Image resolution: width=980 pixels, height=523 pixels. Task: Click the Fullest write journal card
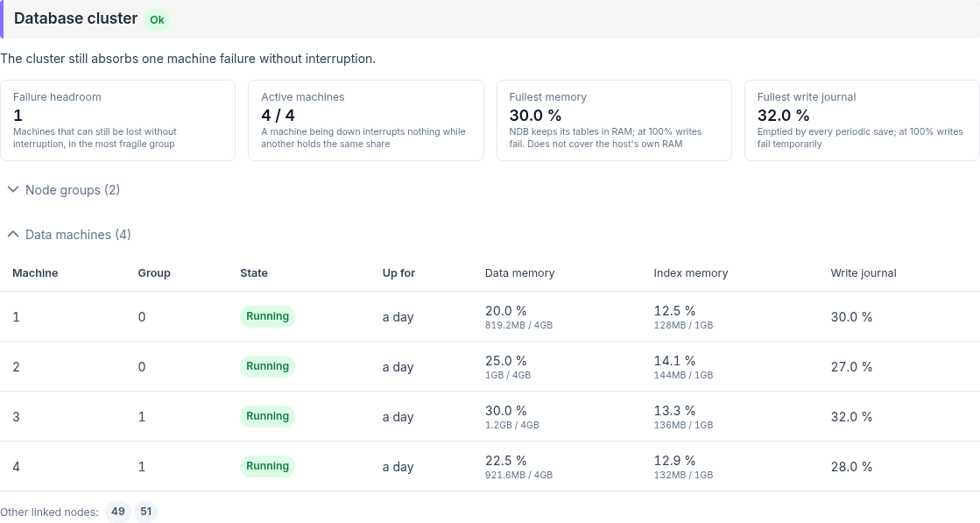[x=862, y=121]
